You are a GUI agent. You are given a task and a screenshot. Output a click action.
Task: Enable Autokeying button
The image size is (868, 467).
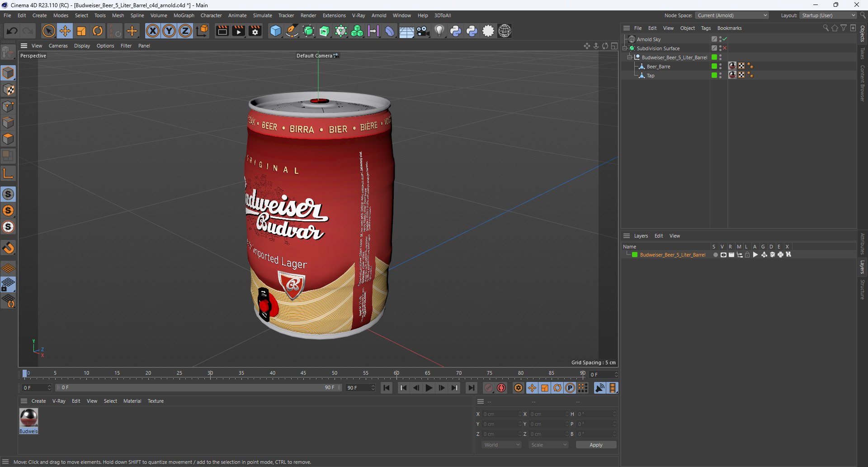click(501, 388)
